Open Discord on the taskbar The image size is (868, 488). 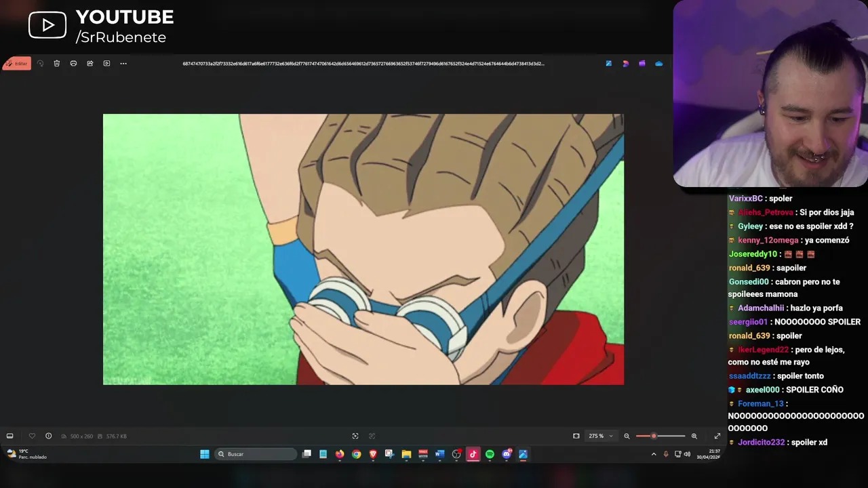(x=507, y=454)
